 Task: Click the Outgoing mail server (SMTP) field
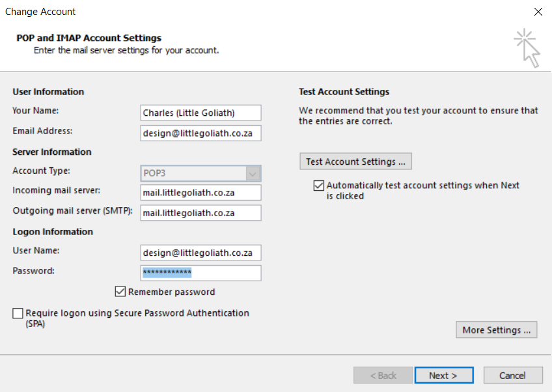[x=200, y=213]
